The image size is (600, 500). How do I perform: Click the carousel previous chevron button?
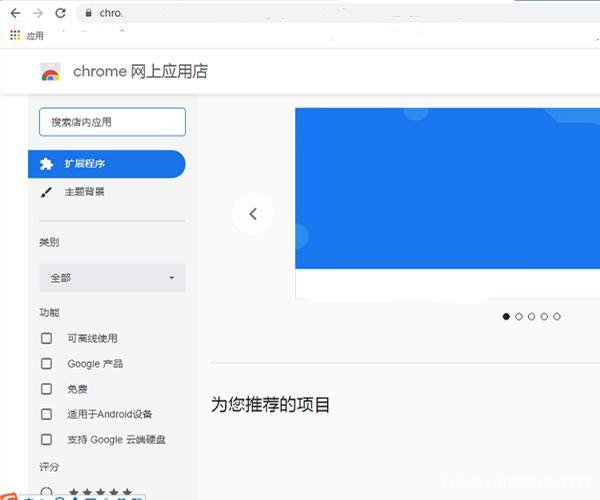coord(253,214)
